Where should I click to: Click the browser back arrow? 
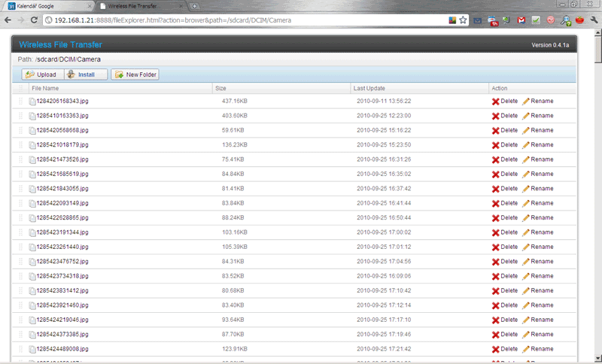(8, 20)
